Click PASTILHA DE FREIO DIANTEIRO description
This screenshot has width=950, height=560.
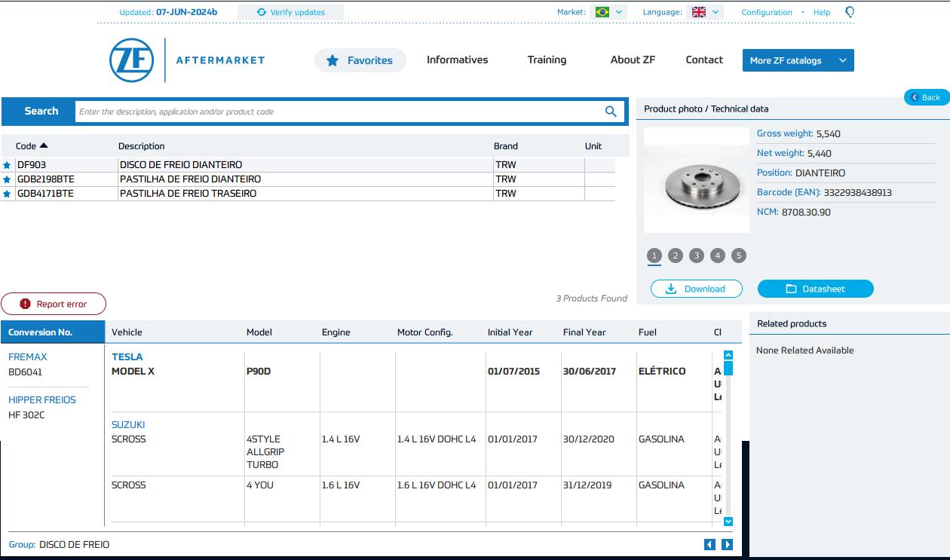point(190,179)
